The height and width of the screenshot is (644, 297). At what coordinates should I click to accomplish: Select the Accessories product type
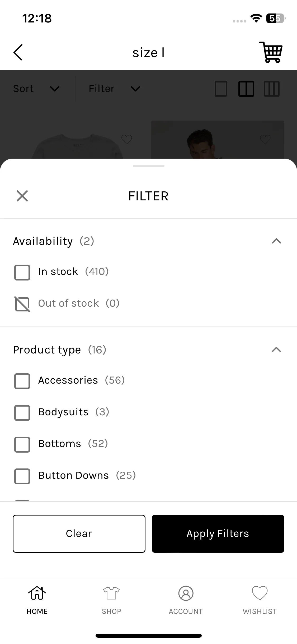point(22,381)
